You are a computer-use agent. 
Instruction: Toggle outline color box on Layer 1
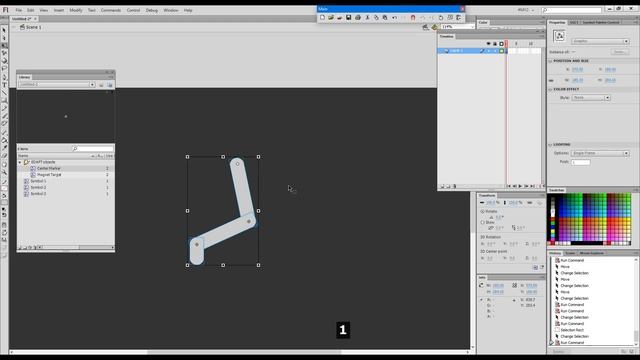pos(501,51)
